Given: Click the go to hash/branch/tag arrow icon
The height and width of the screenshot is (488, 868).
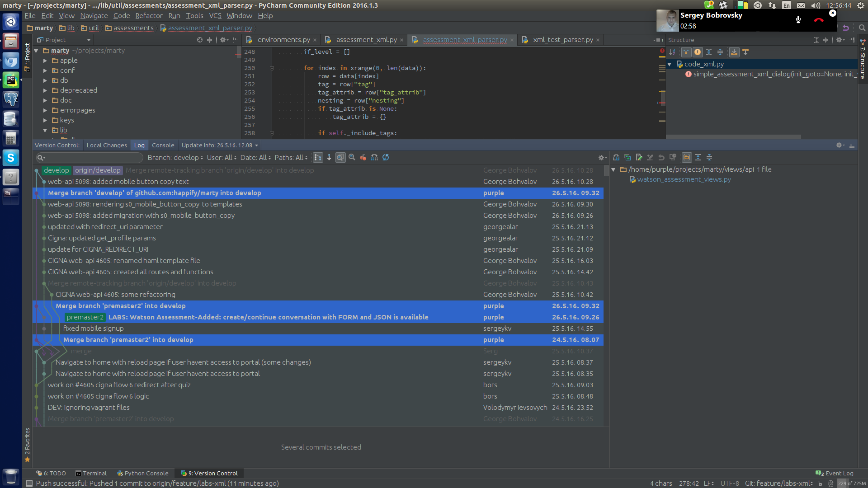Looking at the screenshot, I should pos(329,157).
